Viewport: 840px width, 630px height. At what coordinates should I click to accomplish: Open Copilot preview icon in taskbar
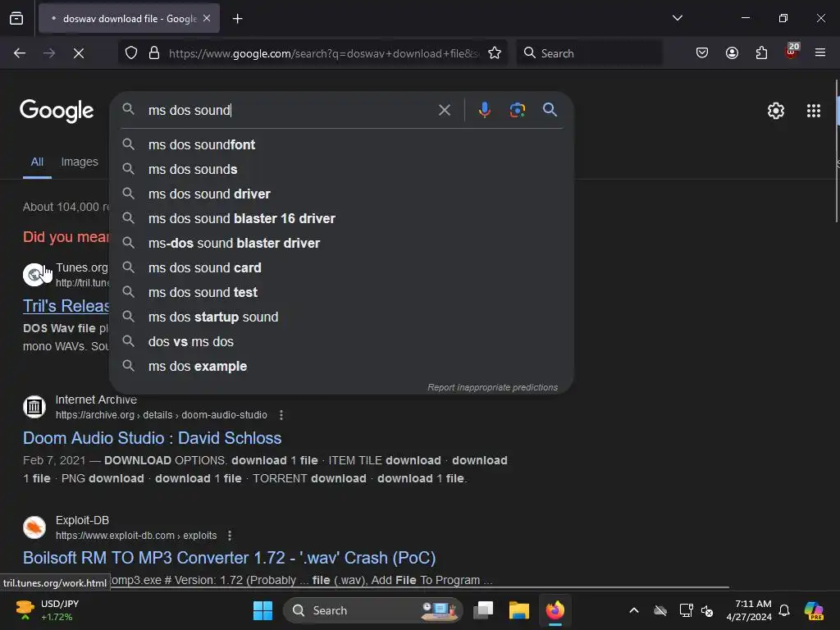(814, 610)
